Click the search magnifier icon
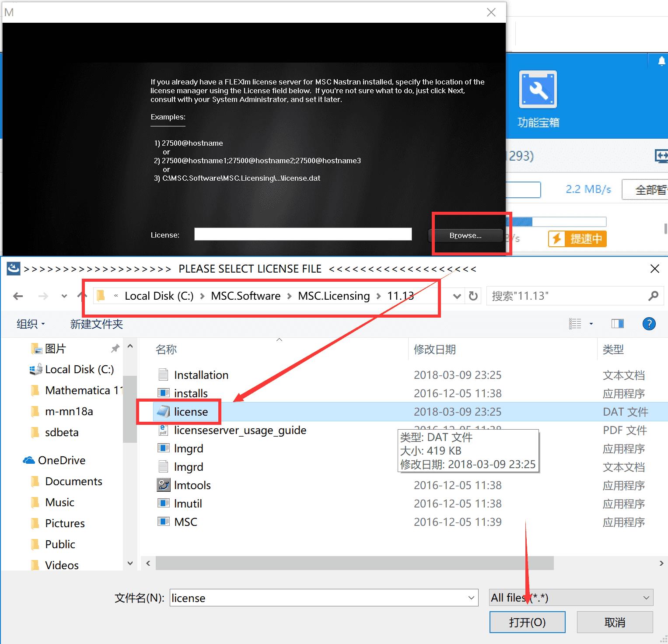The width and height of the screenshot is (668, 644). 653,296
